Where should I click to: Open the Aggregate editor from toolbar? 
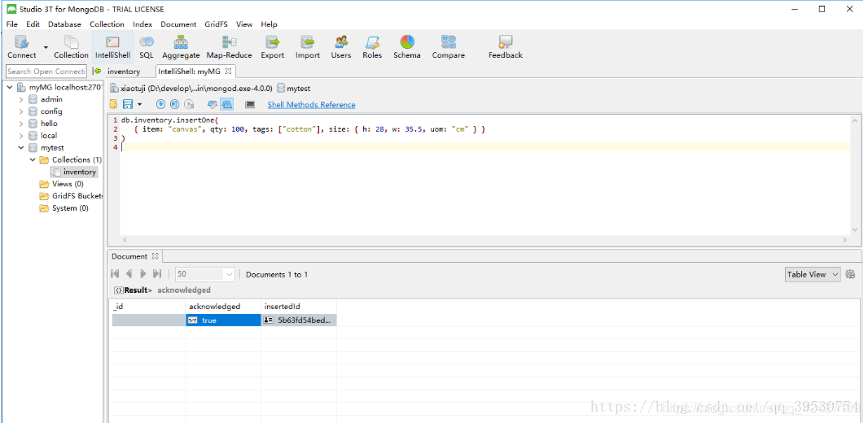181,46
